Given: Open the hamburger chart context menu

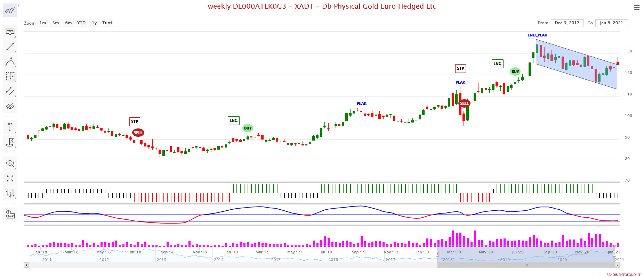Looking at the screenshot, I should [636, 7].
